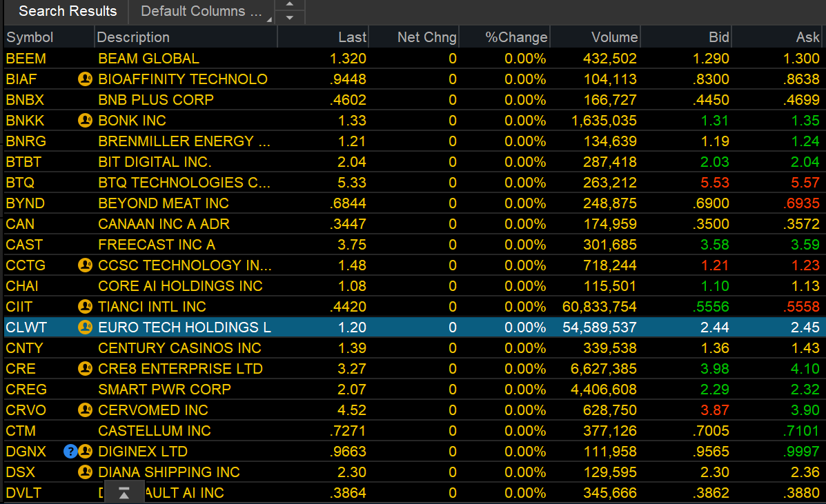
Task: Click CERVOMED INC description
Action: click(x=153, y=410)
